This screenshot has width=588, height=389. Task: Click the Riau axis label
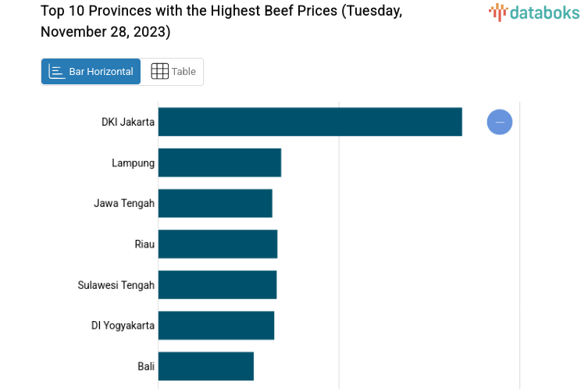pyautogui.click(x=144, y=244)
